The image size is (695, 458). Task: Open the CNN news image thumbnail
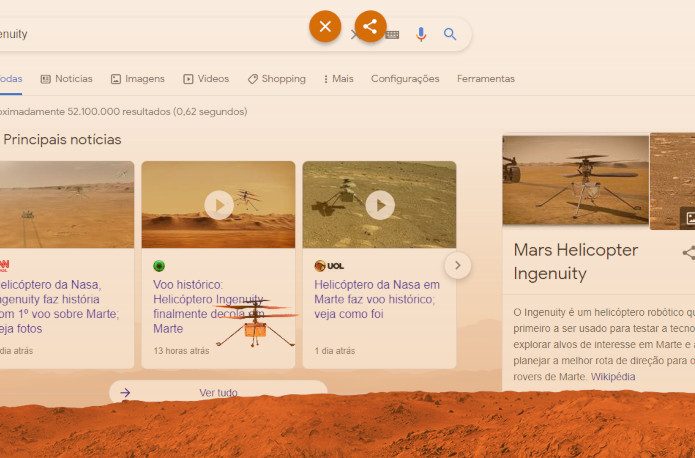(x=66, y=204)
